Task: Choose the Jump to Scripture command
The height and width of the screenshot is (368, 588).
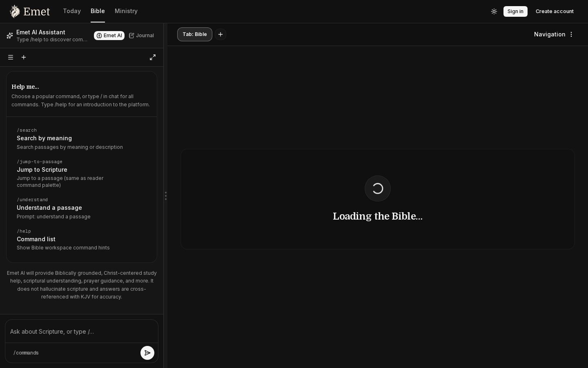Action: [82, 173]
